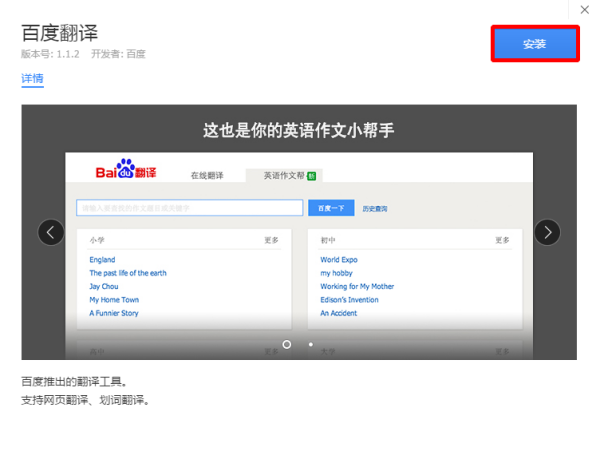Open the My Home Town essay
The height and width of the screenshot is (455, 600).
pyautogui.click(x=114, y=300)
